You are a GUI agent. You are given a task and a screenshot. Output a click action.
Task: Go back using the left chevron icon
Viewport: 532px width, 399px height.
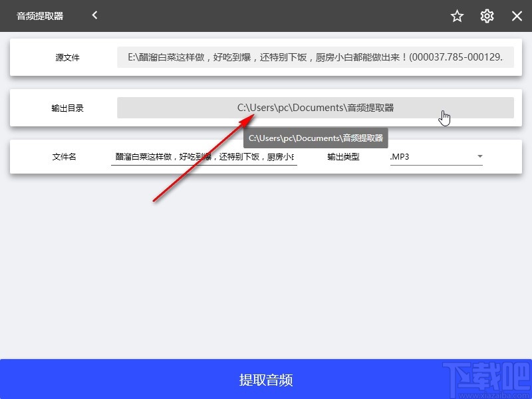pos(94,15)
